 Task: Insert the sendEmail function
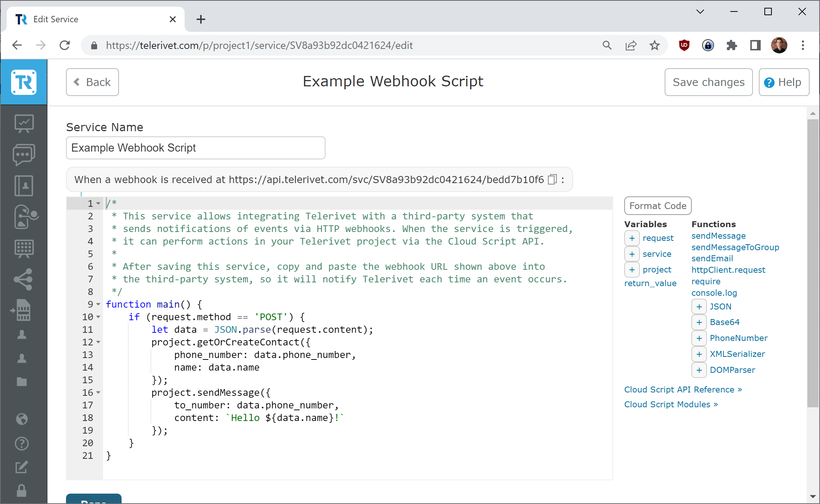[x=712, y=258]
